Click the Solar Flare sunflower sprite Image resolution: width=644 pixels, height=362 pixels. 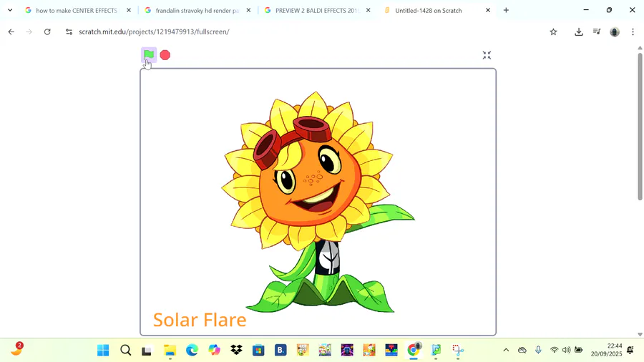(318, 201)
